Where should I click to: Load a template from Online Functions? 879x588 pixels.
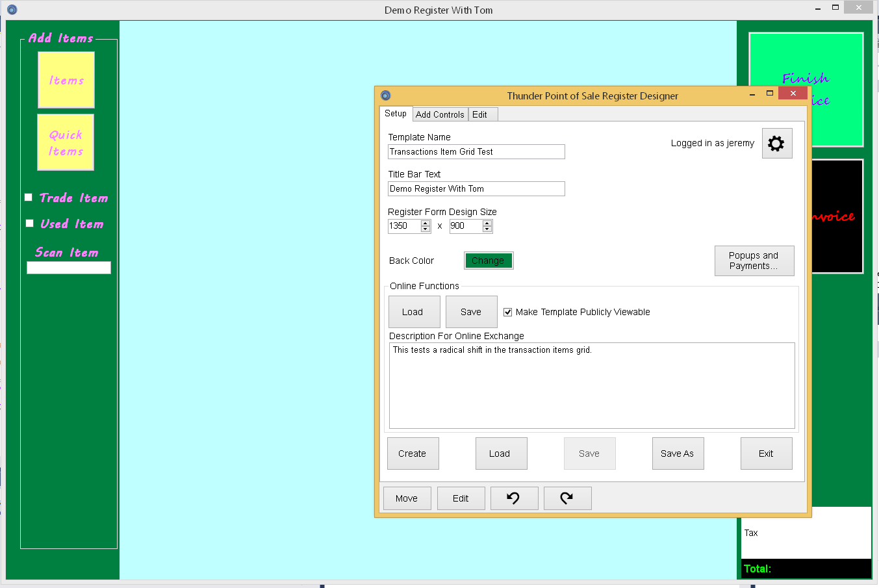(414, 312)
